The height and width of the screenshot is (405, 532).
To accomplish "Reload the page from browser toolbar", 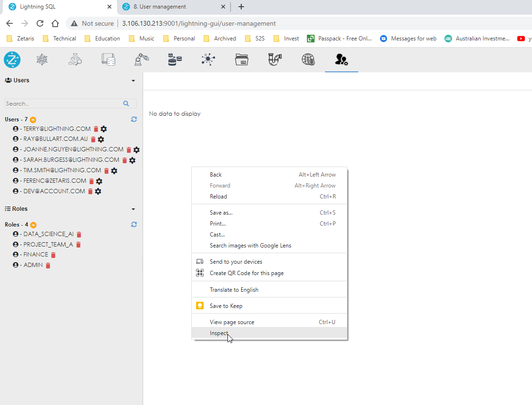I will (40, 23).
